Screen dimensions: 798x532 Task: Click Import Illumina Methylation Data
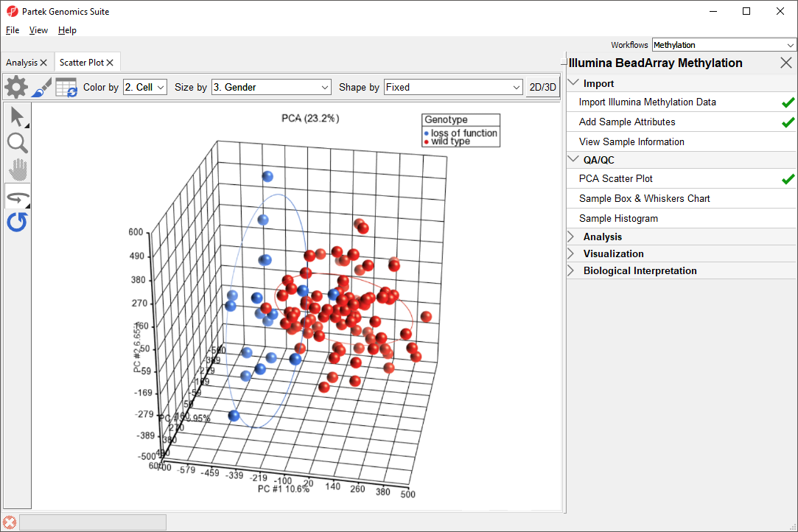click(648, 102)
